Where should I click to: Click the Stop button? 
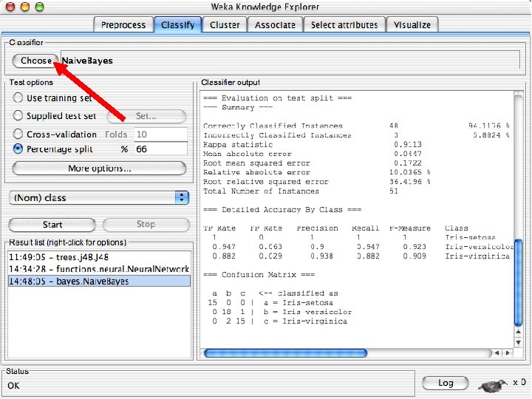pyautogui.click(x=146, y=225)
